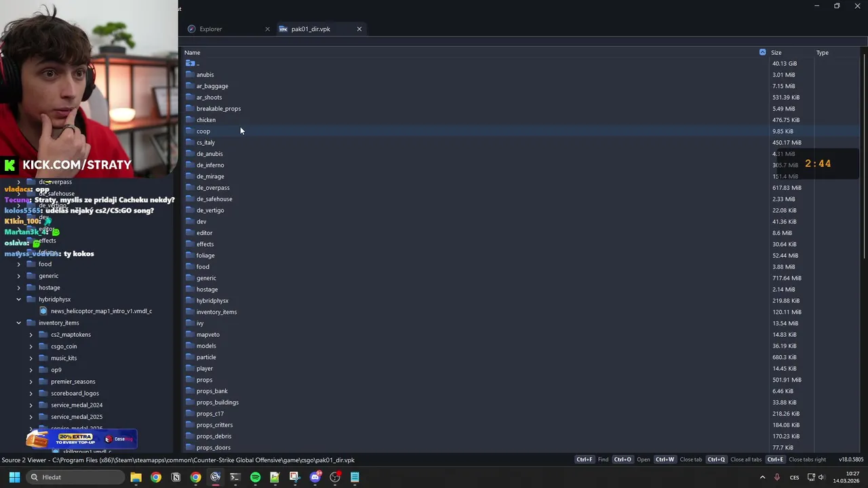Open File Explorer from the taskbar
The width and height of the screenshot is (868, 488).
[136, 477]
